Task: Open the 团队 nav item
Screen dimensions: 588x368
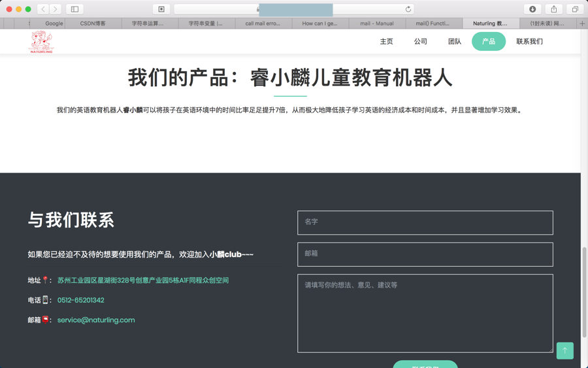Action: pos(455,41)
